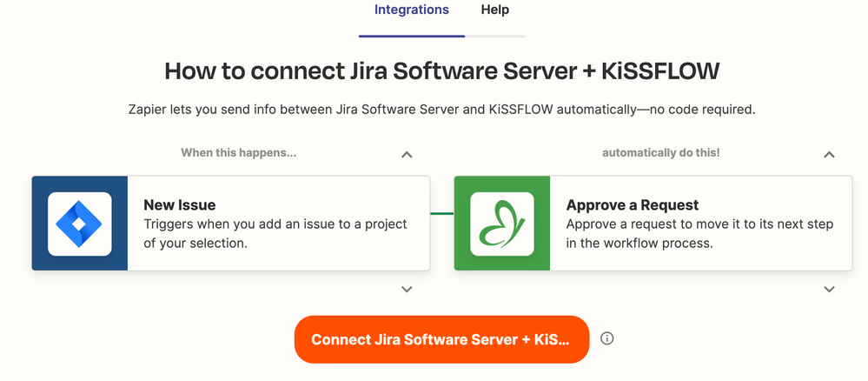Switch to the Integrations tab
The image size is (868, 381).
click(x=411, y=10)
